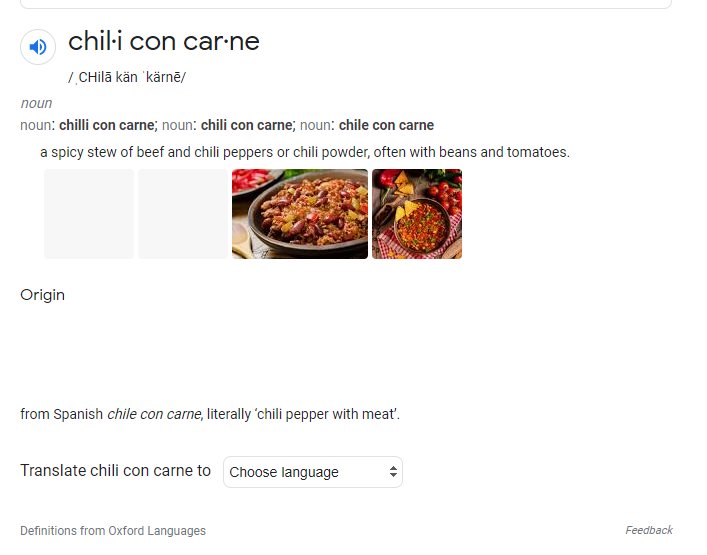Viewport: 707px width, 555px height.
Task: Click the italic noun part-of-speech label
Action: coord(36,103)
